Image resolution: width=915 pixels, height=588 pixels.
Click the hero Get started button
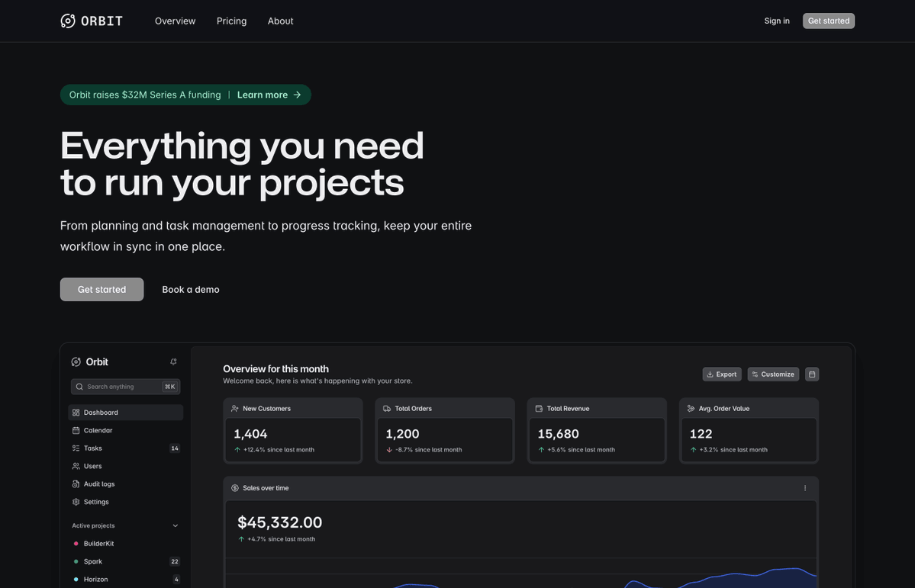pyautogui.click(x=101, y=289)
